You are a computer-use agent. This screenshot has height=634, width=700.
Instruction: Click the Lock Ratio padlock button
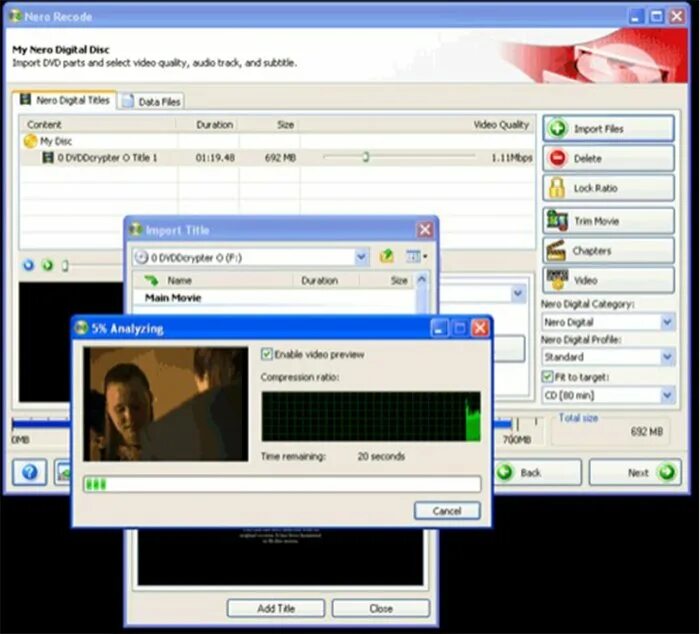(x=608, y=188)
